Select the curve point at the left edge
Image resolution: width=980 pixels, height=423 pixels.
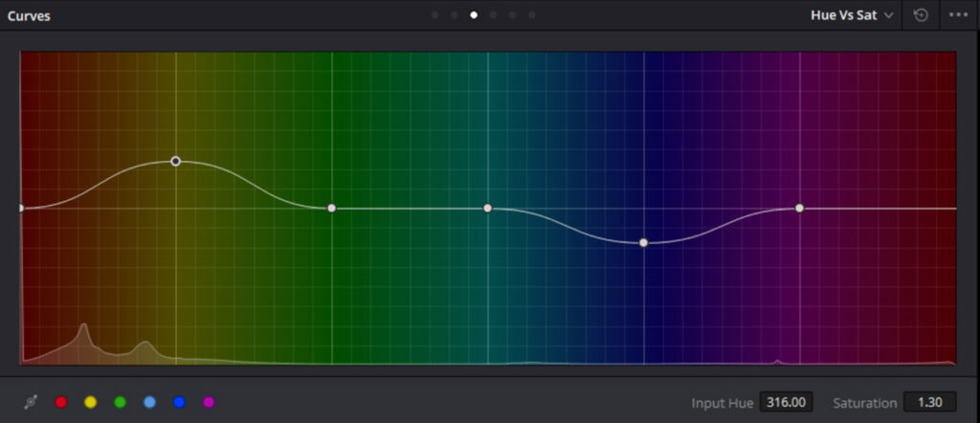coord(21,208)
